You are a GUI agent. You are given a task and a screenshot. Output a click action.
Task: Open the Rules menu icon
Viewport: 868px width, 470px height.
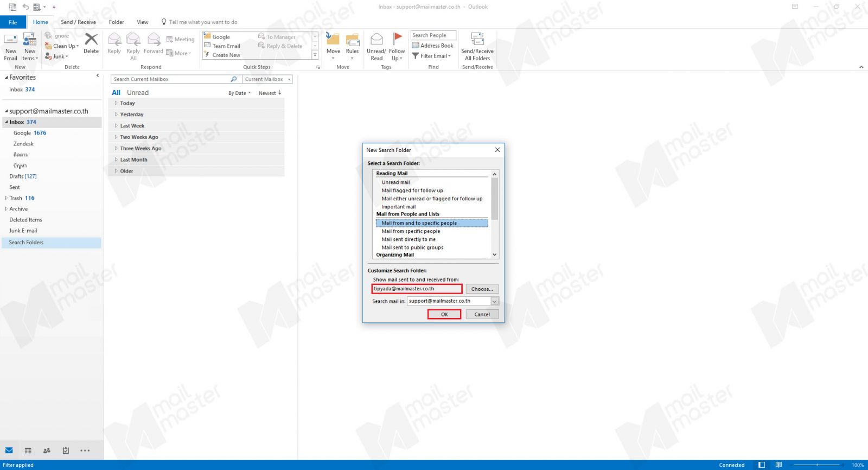(x=352, y=46)
